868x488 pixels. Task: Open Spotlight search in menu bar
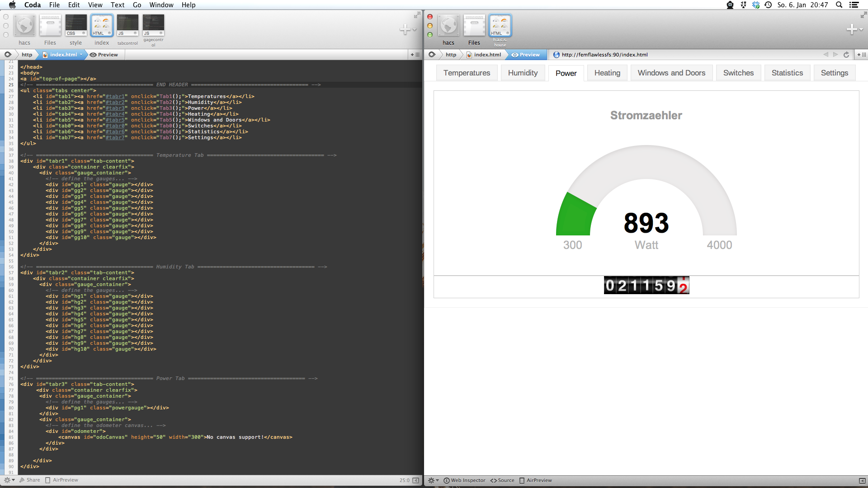point(839,5)
